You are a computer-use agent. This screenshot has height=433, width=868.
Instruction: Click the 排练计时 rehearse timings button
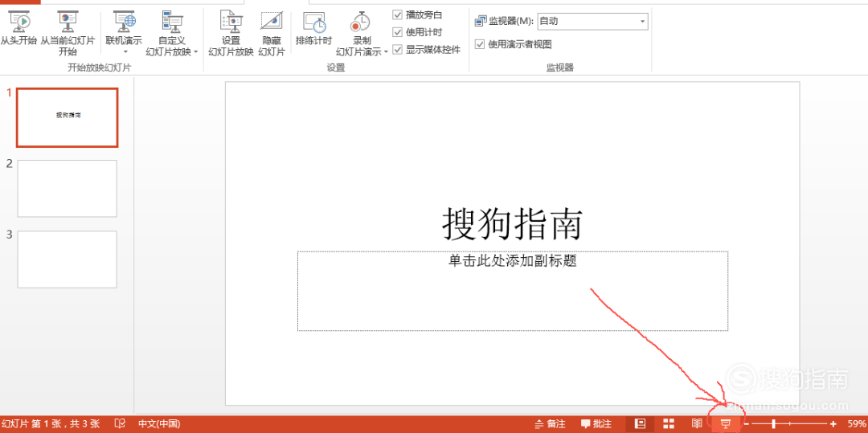coord(314,29)
